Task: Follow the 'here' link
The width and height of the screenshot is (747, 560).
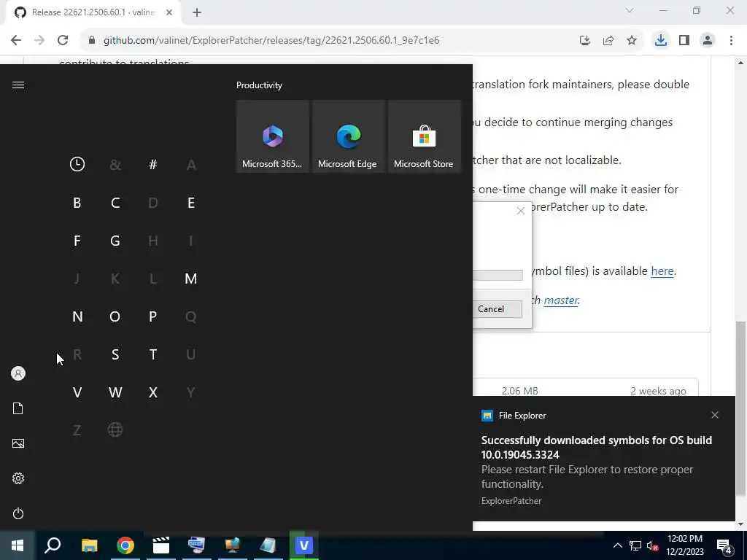Action: [x=662, y=271]
